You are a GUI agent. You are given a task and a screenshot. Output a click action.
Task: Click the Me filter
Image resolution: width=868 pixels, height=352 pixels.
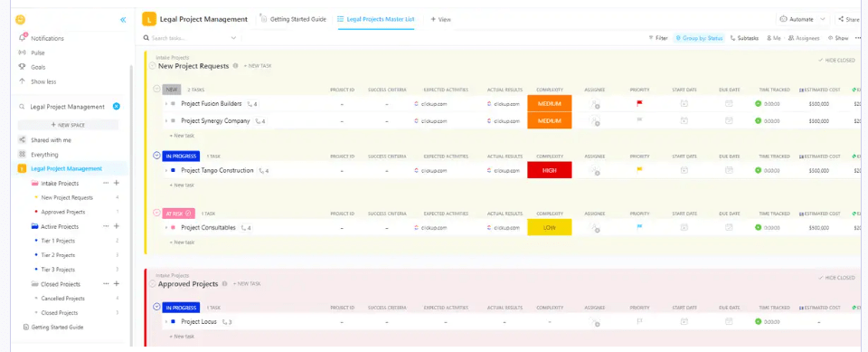click(773, 38)
